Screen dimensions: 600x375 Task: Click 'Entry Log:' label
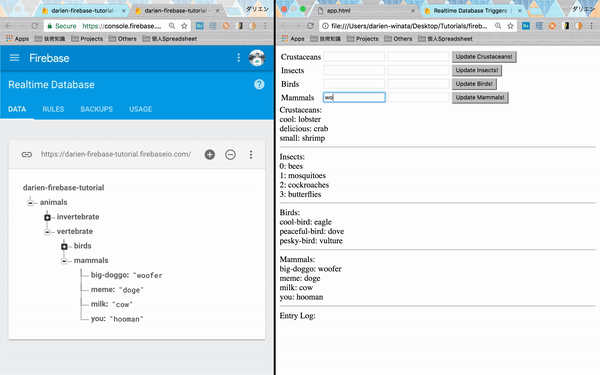[297, 316]
